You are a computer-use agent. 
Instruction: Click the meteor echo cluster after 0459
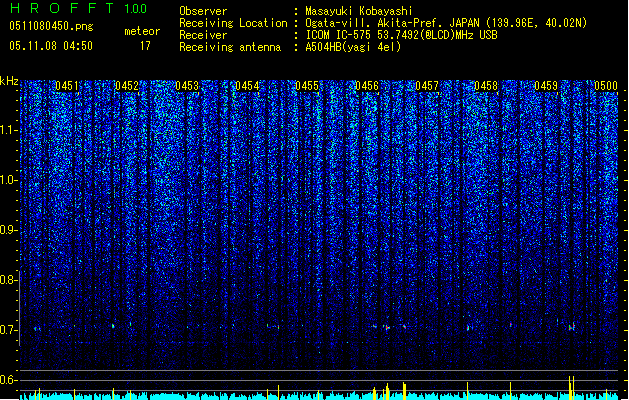(x=572, y=327)
